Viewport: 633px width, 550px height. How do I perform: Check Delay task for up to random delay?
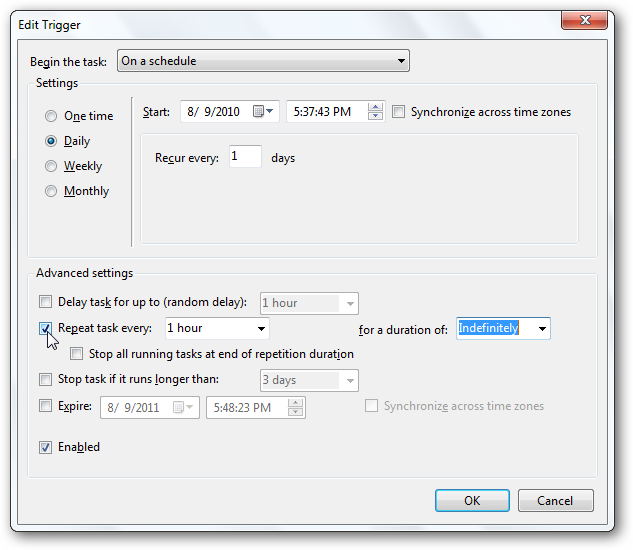click(45, 302)
